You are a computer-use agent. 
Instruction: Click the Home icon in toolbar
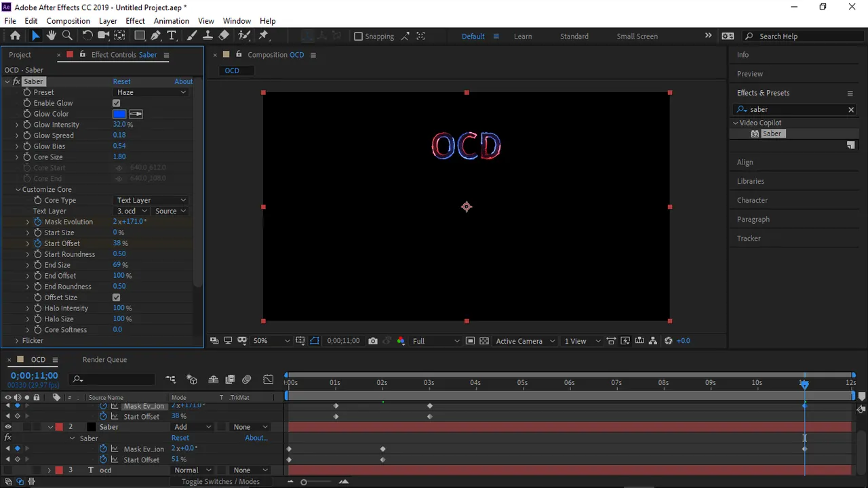pos(15,36)
